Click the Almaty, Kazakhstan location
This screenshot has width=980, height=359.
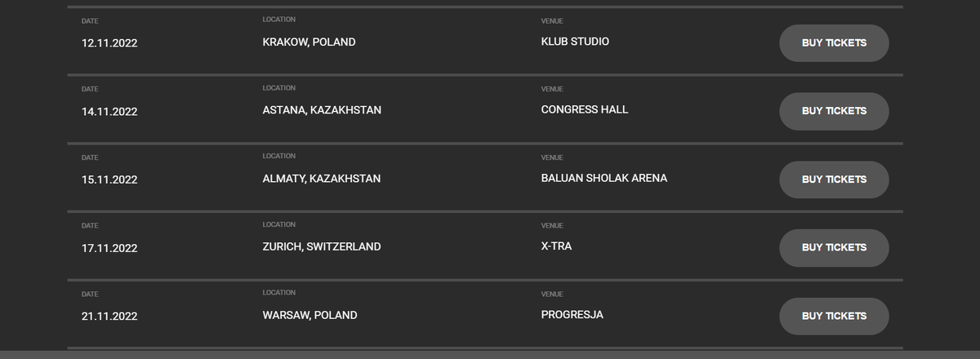pyautogui.click(x=321, y=178)
